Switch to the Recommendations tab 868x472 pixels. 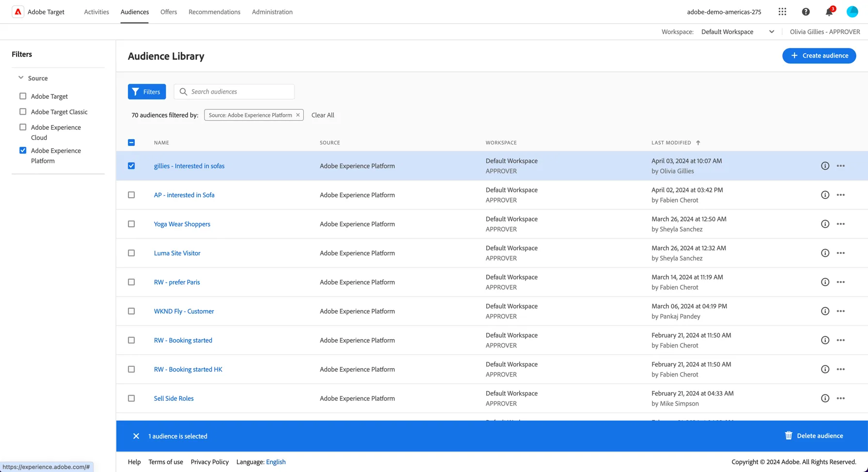pyautogui.click(x=214, y=12)
